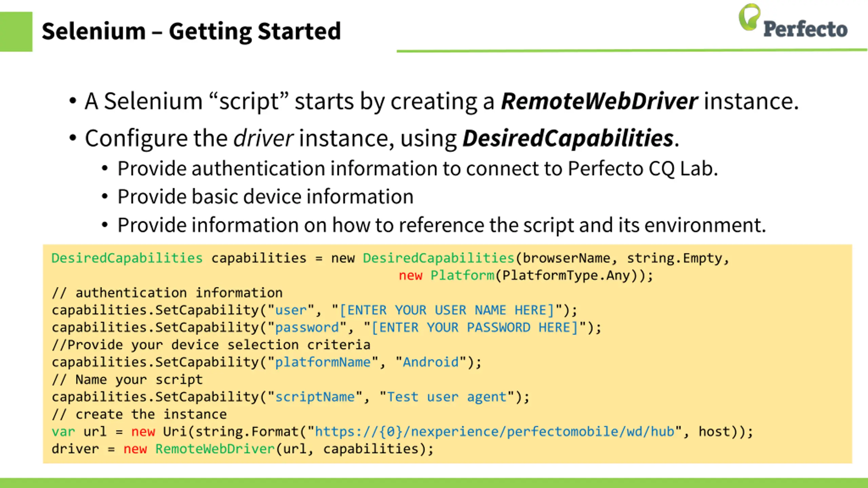Click the "// Name your script" comment
This screenshot has width=868, height=488.
click(127, 380)
